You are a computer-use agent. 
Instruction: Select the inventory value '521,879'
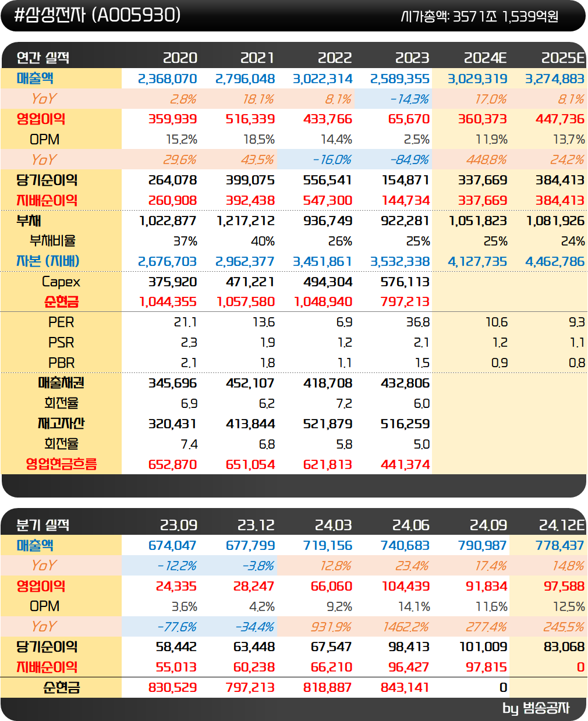(x=328, y=424)
